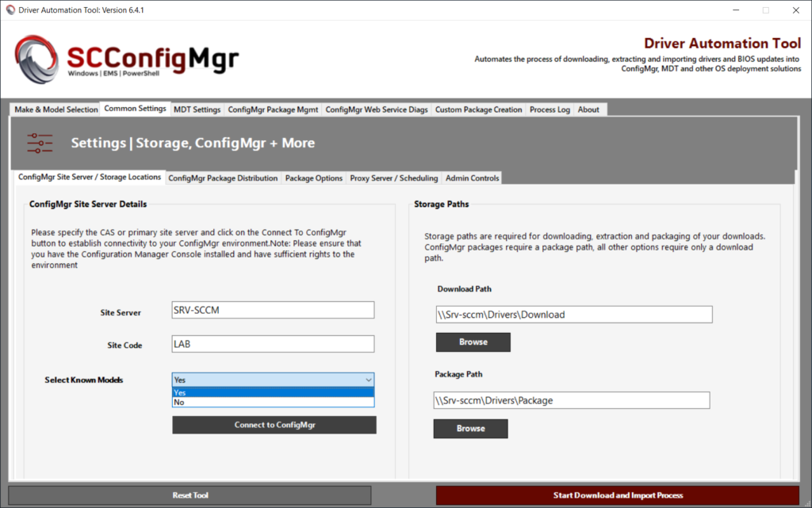Switch to Package Options subtab
The height and width of the screenshot is (508, 812).
coord(314,178)
